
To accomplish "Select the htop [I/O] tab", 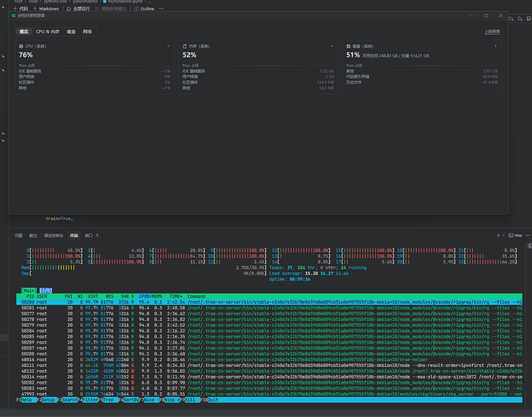I will [x=46, y=290].
